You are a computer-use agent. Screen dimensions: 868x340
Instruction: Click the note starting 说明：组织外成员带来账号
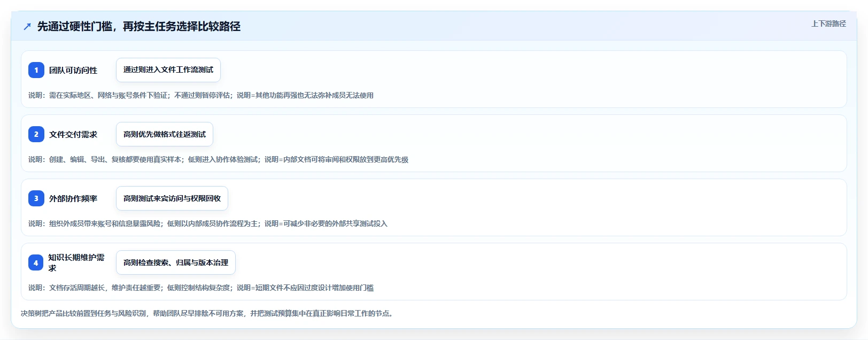(208, 223)
